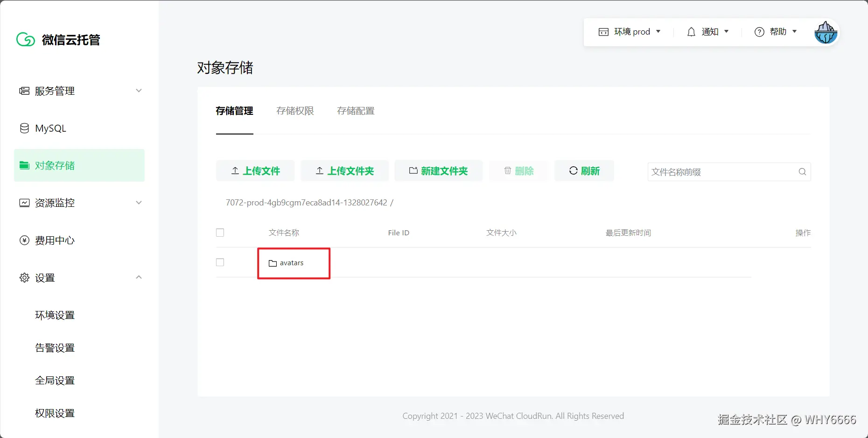Expand the 资源监控 menu chevron

tap(139, 203)
